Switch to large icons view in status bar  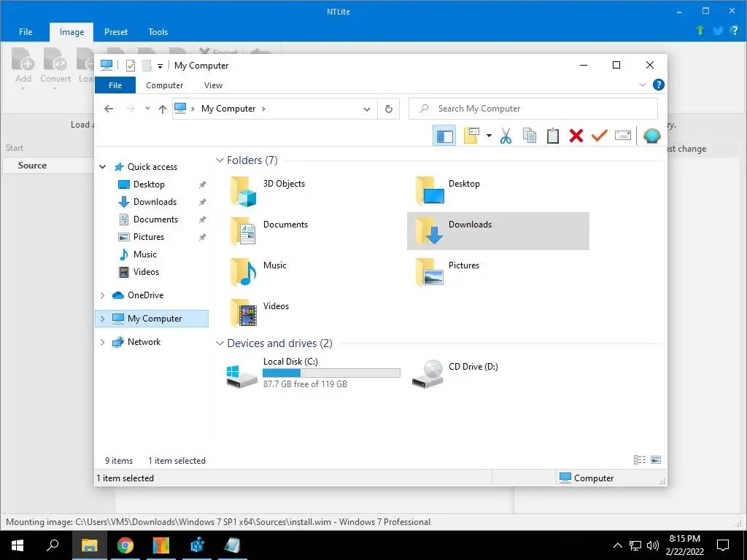click(x=656, y=460)
